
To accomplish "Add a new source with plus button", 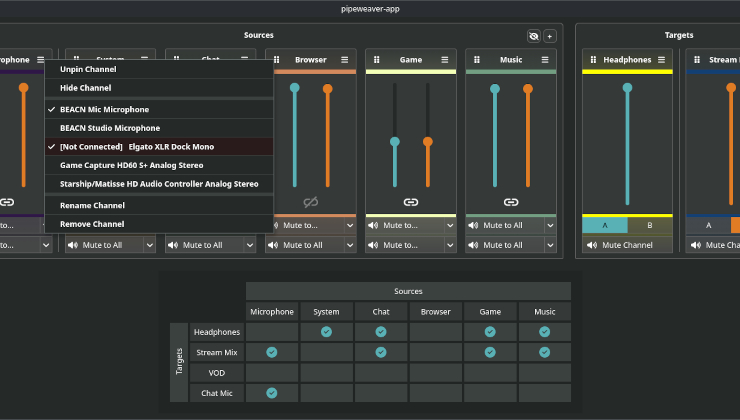I will [550, 36].
